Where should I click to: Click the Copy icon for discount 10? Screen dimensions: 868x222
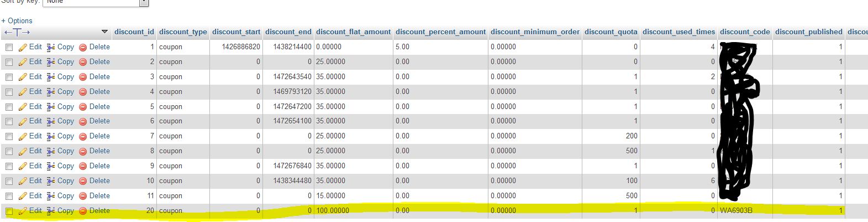pyautogui.click(x=51, y=181)
